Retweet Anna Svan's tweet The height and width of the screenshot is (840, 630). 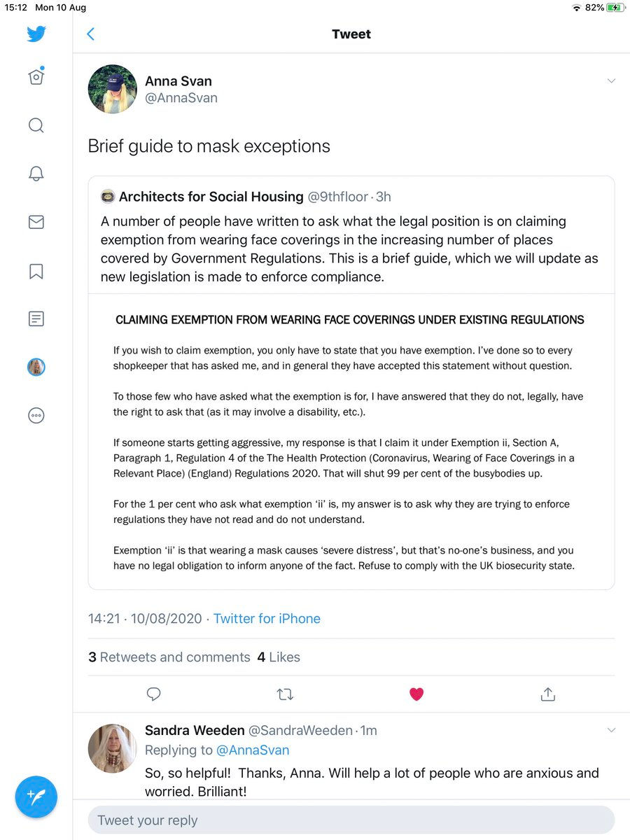[285, 694]
